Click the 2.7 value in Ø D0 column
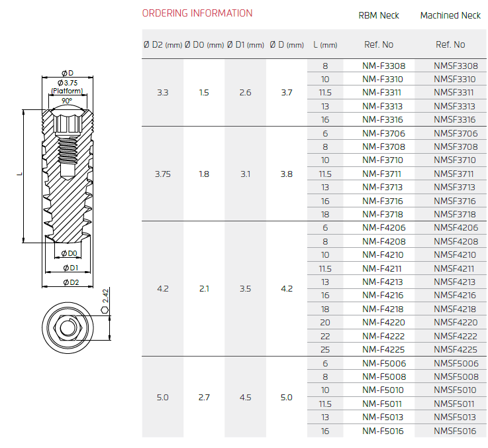Screen dimensions: 488x448 tap(204, 397)
